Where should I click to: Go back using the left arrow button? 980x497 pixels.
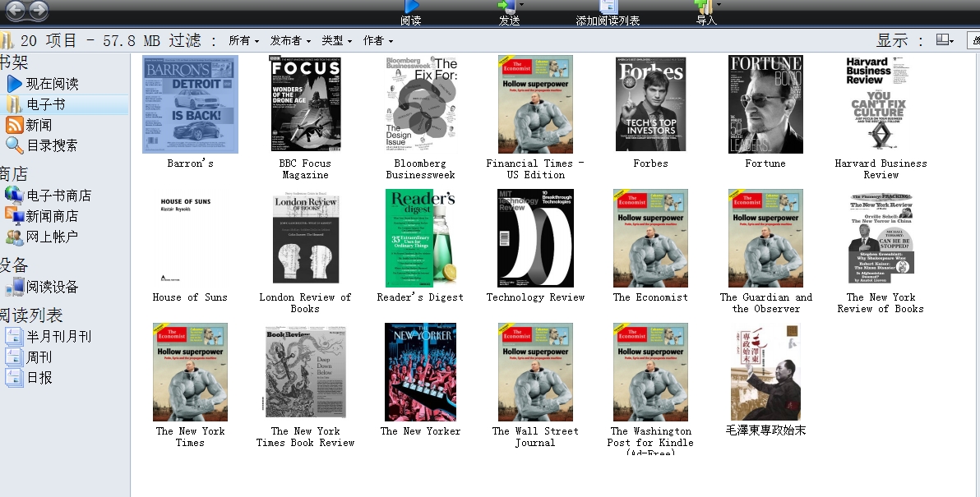(x=15, y=11)
